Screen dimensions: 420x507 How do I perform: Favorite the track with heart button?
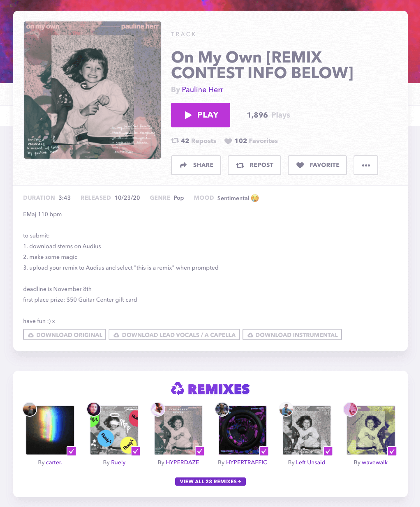point(317,165)
